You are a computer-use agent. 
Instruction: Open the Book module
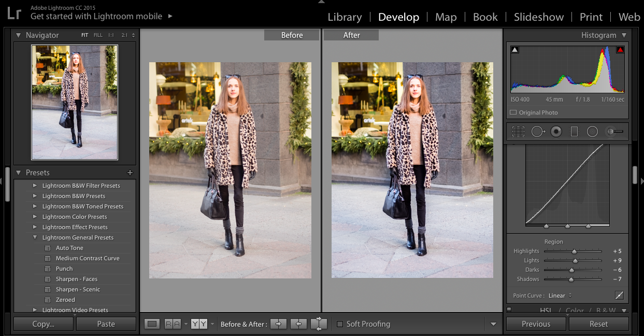pyautogui.click(x=485, y=17)
